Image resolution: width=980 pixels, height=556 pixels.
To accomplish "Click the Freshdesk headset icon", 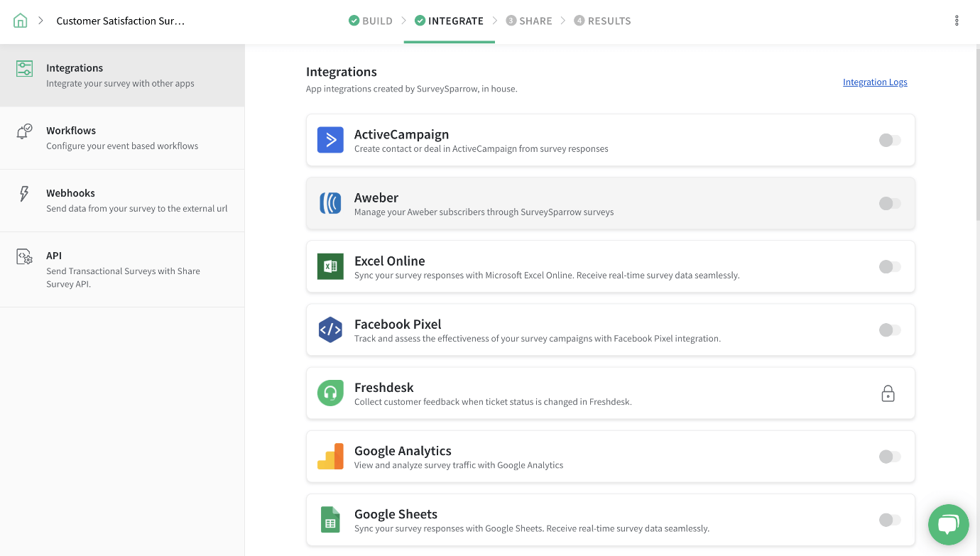I will click(x=330, y=393).
